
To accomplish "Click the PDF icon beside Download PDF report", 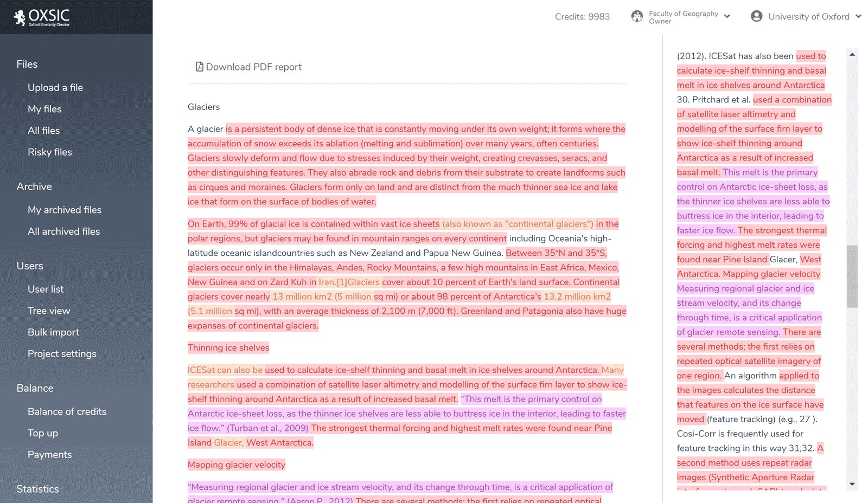I will tap(200, 66).
